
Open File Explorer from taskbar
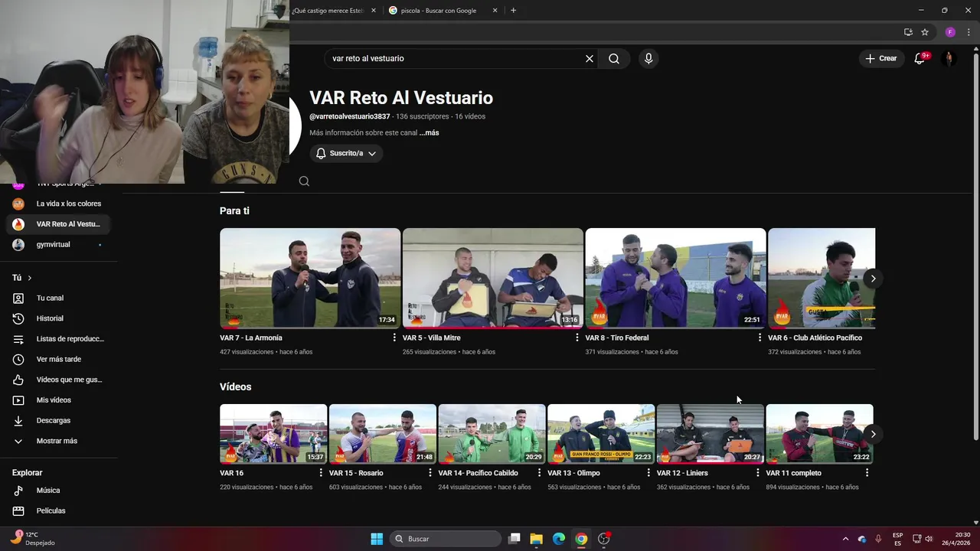tap(536, 539)
